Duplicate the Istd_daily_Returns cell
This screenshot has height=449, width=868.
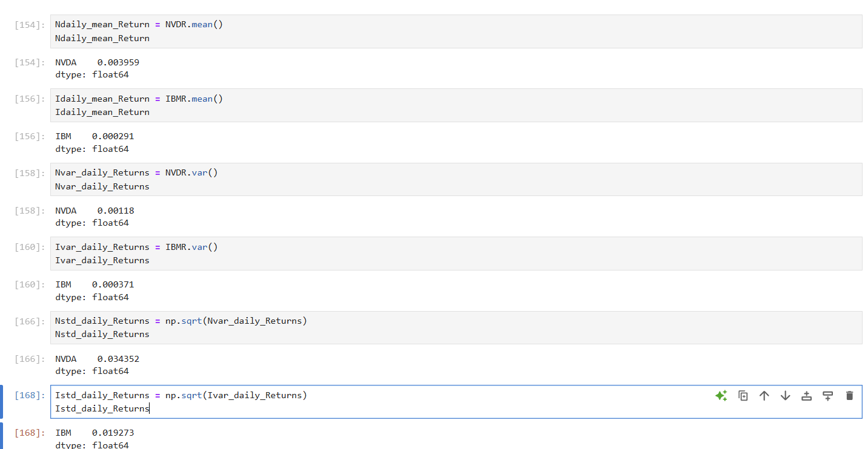(743, 396)
